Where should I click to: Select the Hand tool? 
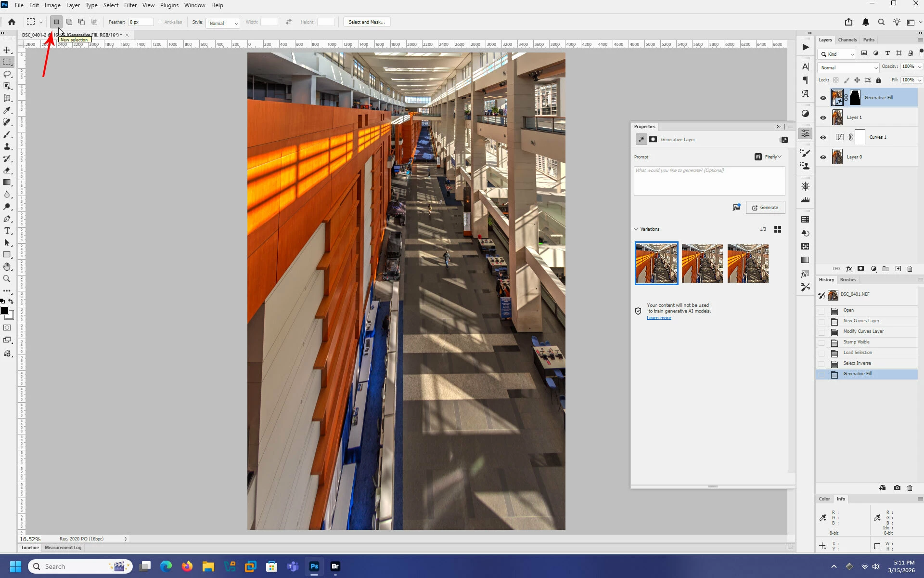pos(7,267)
